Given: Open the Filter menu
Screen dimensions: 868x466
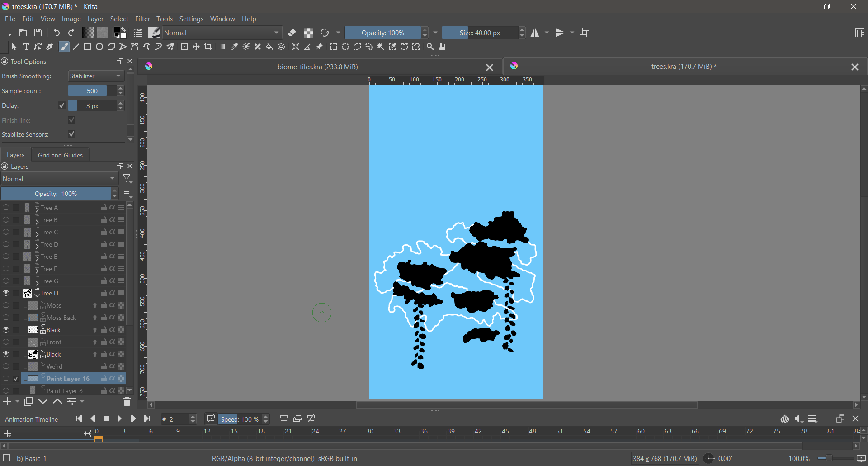Looking at the screenshot, I should click(x=142, y=19).
